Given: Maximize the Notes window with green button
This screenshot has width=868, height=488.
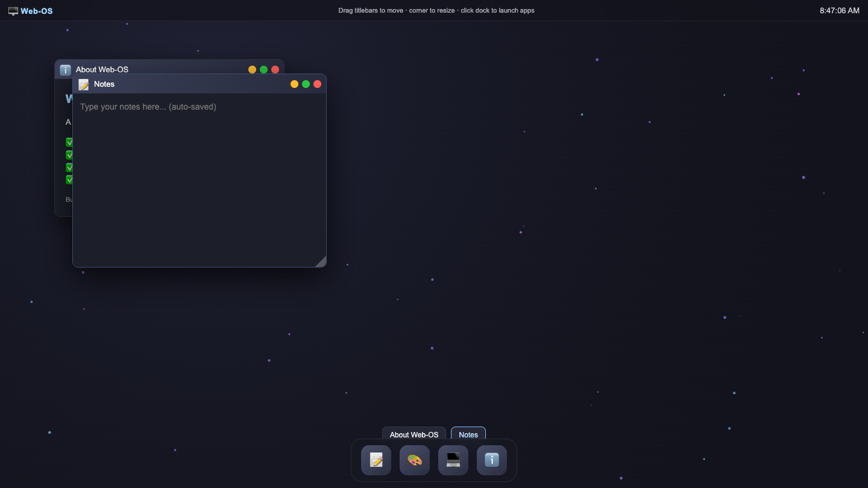Looking at the screenshot, I should point(306,84).
